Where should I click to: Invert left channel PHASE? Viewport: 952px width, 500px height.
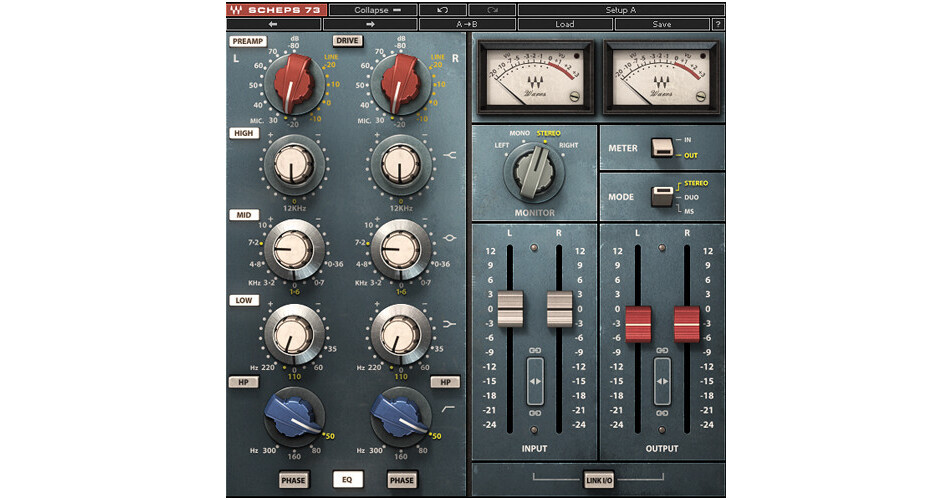point(293,480)
